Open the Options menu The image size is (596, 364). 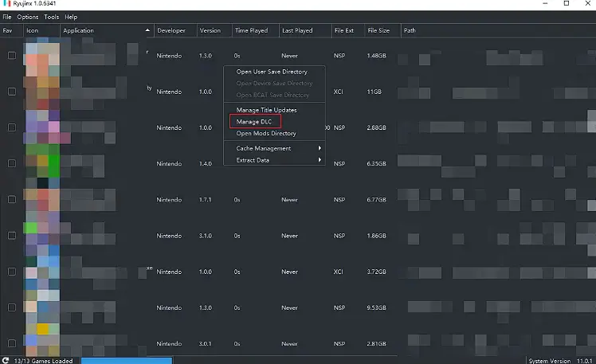pos(27,17)
